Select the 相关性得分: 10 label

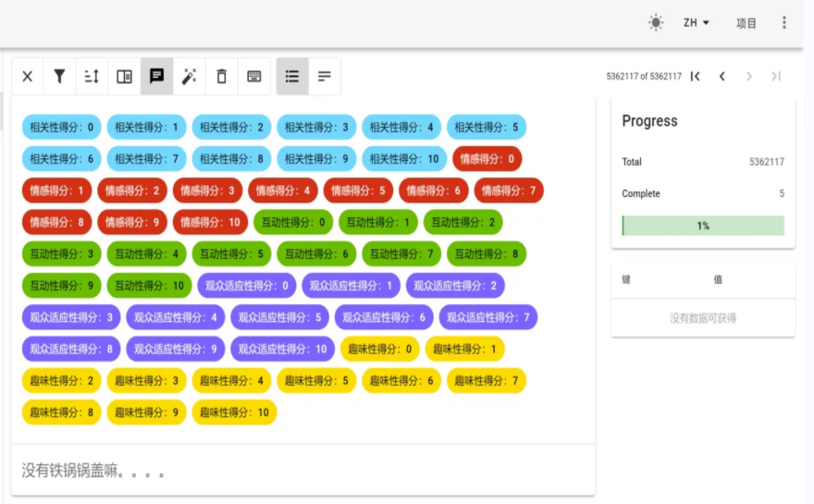[x=403, y=159]
